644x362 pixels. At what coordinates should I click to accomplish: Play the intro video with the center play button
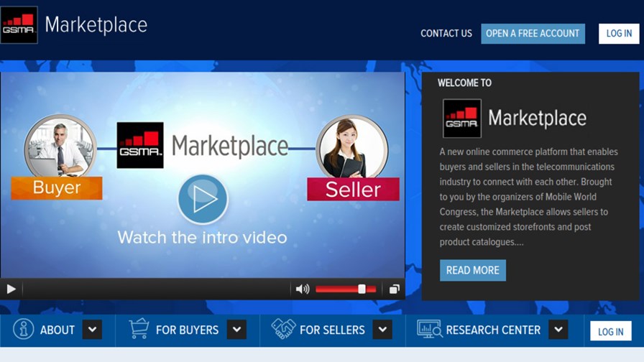(203, 199)
